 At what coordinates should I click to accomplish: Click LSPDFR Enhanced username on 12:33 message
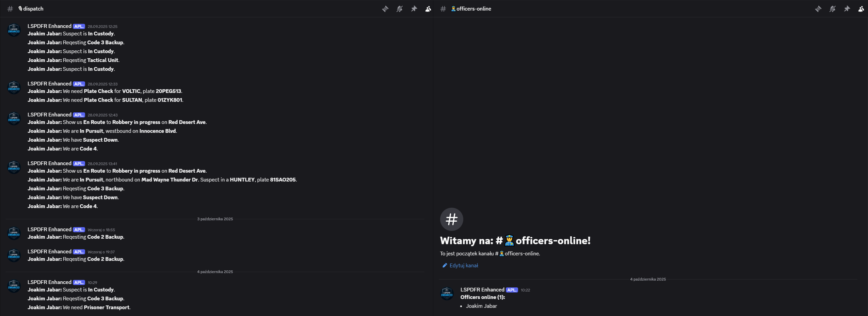pyautogui.click(x=49, y=84)
